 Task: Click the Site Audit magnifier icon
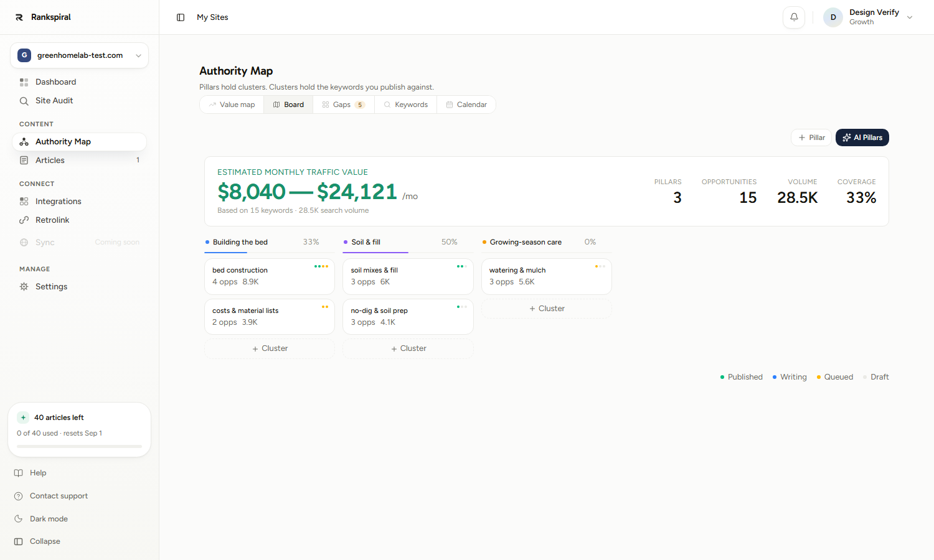pyautogui.click(x=24, y=101)
